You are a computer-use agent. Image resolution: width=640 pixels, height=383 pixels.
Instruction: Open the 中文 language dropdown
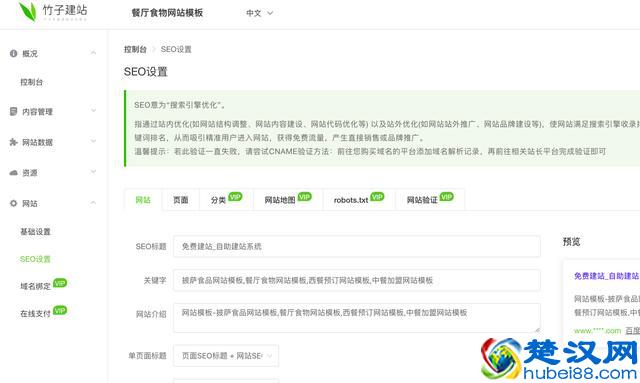260,13
